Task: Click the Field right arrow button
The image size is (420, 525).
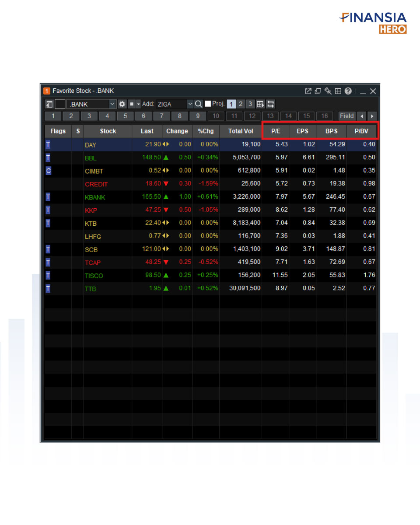Action: coord(372,116)
